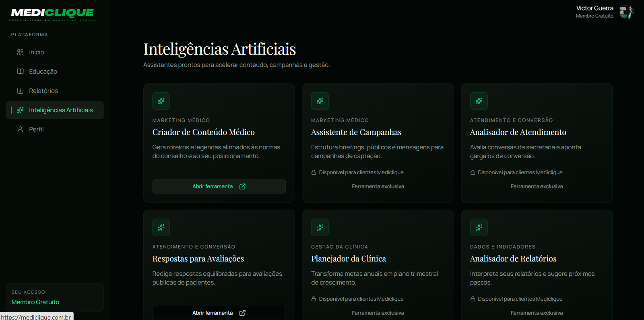
Task: Click the Membro Gratuito access label in sidebar
Action: coord(35,302)
